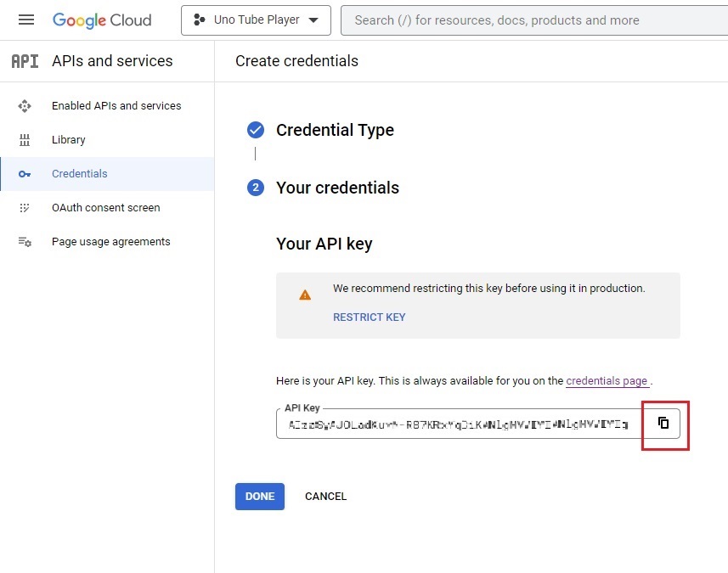Screen dimensions: 728x573
Task: Click the warning triangle in the alert box
Action: click(x=305, y=295)
